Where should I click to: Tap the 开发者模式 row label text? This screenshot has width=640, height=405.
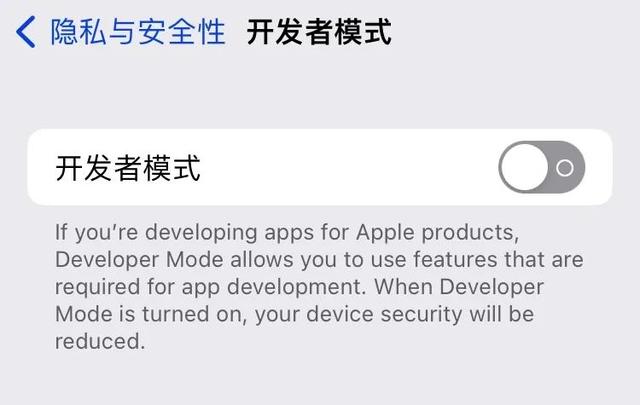(x=128, y=168)
